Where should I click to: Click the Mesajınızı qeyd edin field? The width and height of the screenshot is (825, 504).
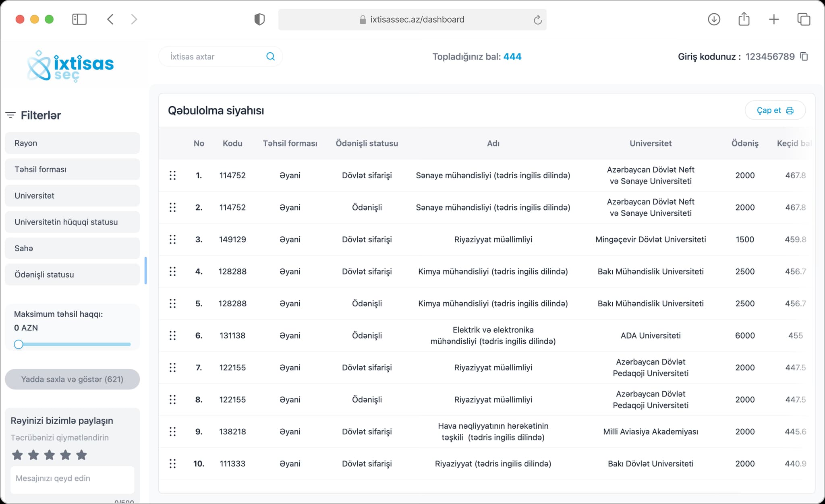coord(73,479)
